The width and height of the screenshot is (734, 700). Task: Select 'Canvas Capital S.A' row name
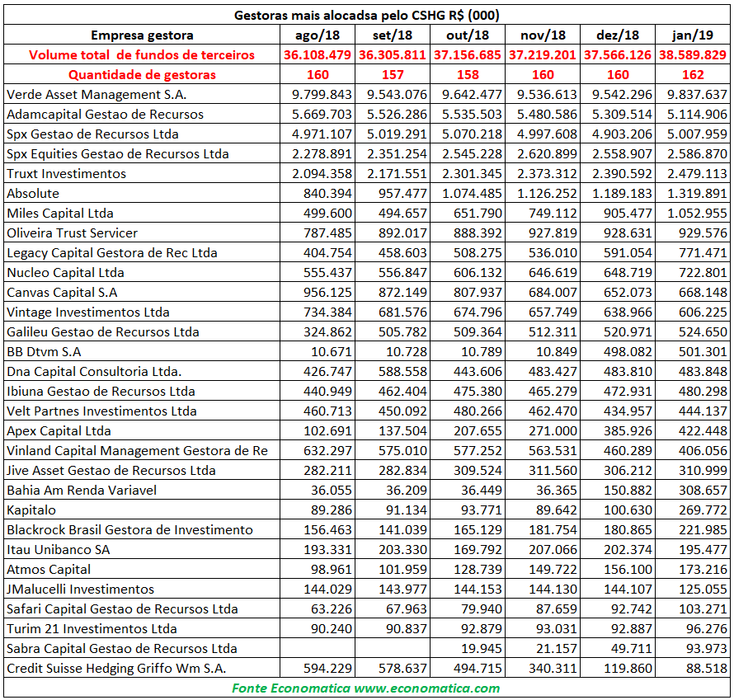[62, 292]
